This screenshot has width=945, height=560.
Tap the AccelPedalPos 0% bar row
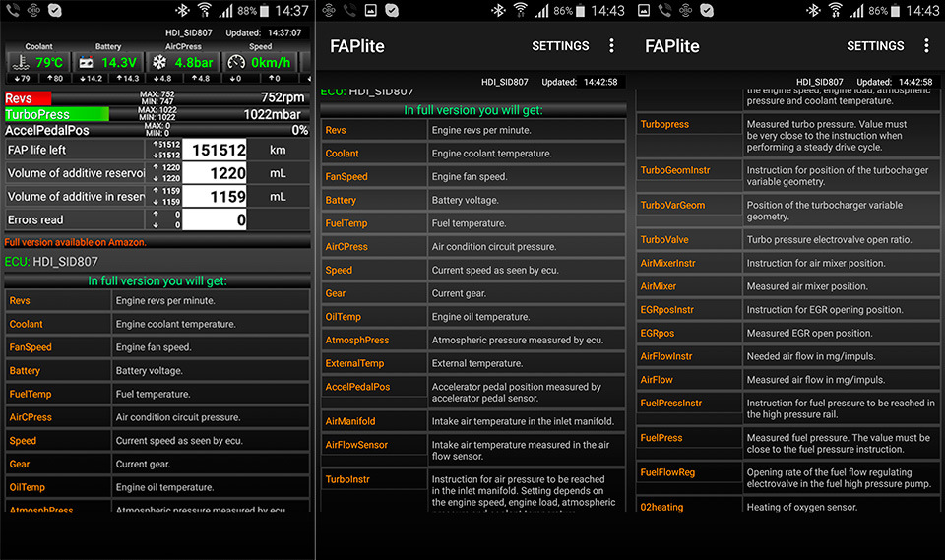tap(157, 130)
